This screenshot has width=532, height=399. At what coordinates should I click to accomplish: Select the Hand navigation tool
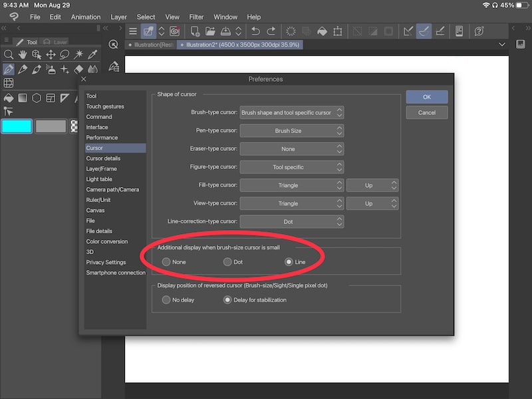coord(22,55)
